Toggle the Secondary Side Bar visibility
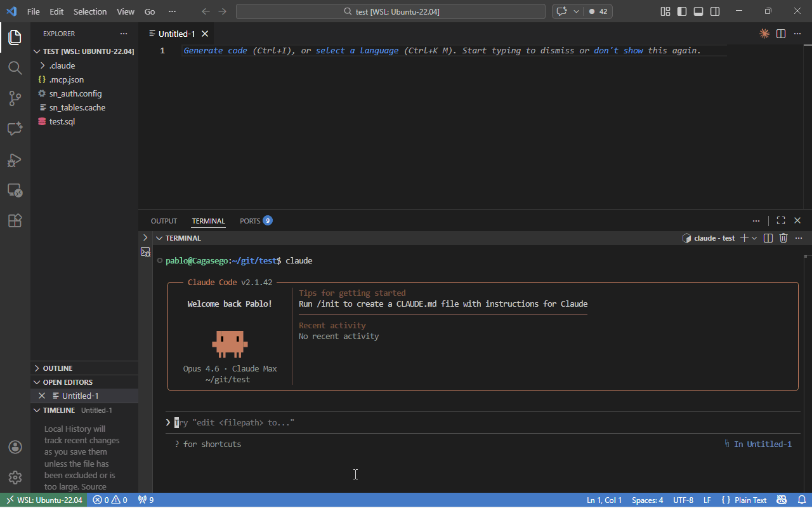Image resolution: width=812 pixels, height=508 pixels. [715, 11]
